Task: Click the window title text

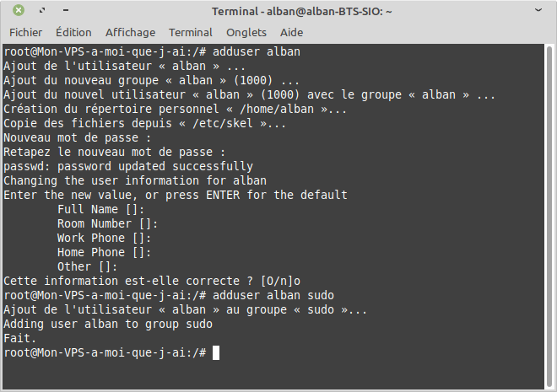Action: point(302,11)
